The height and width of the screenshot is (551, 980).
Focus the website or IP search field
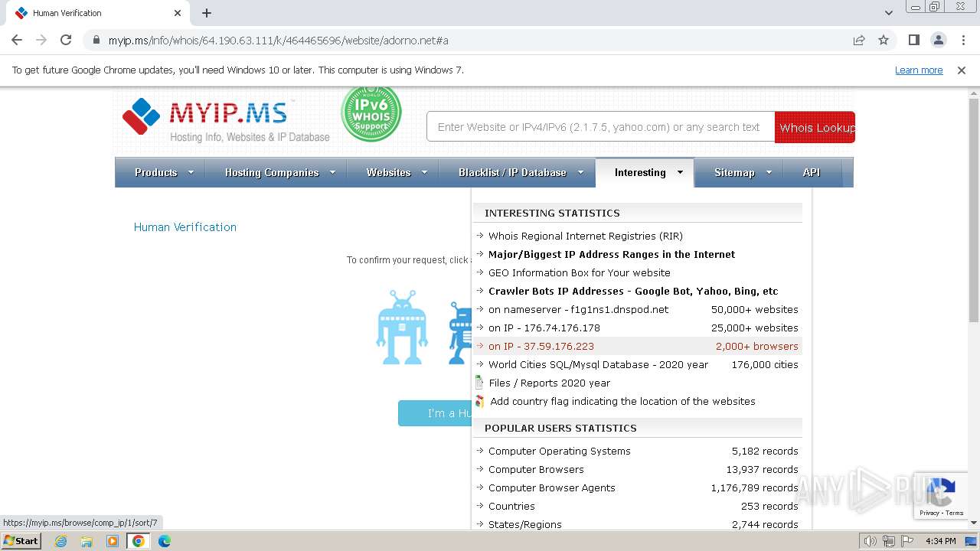600,127
